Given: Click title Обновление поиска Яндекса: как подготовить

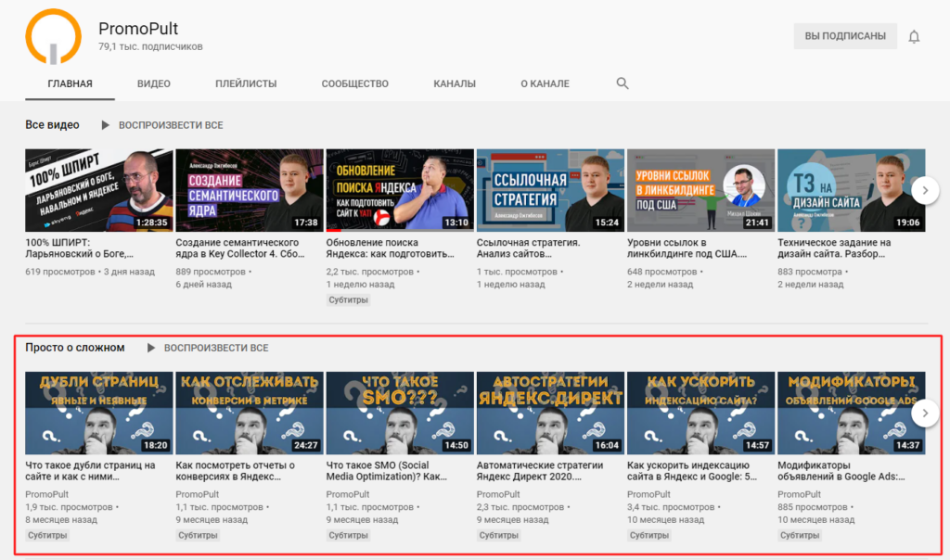Looking at the screenshot, I should click(x=391, y=248).
